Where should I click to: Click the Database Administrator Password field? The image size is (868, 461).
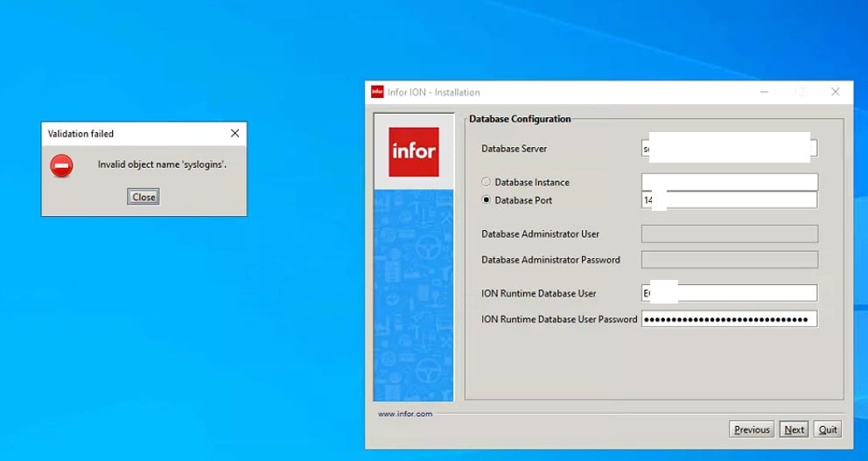coord(729,260)
